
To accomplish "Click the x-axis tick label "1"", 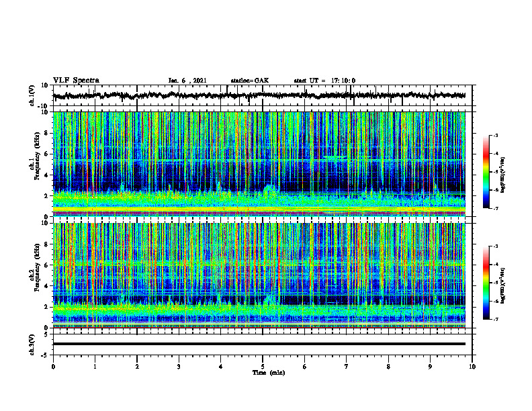I will click(x=95, y=367).
